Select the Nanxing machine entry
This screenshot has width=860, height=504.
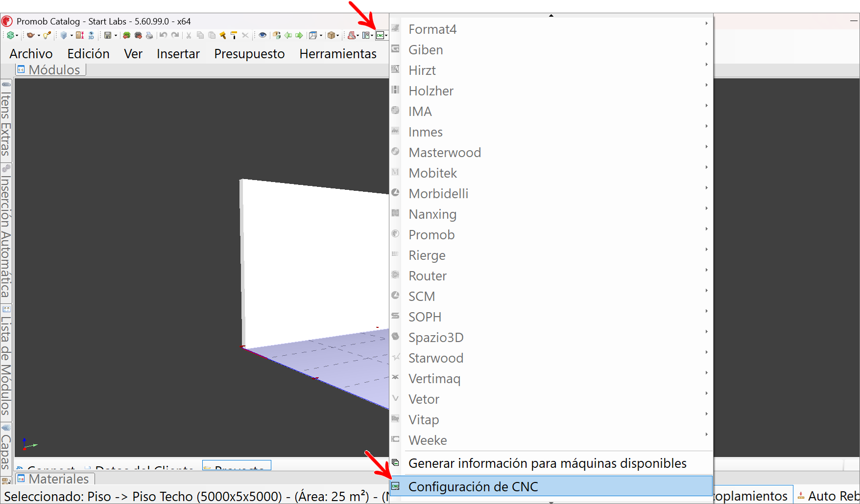551,214
